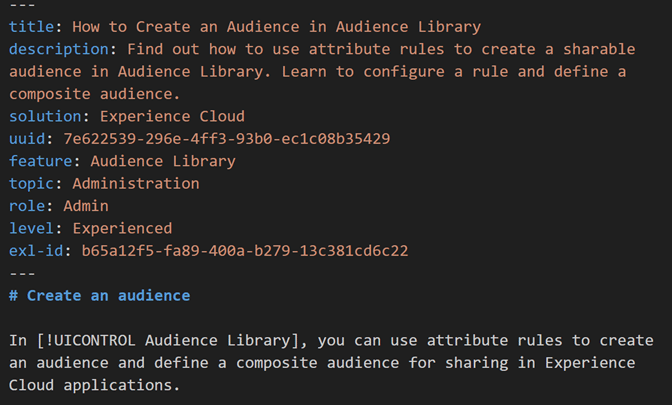Click the 'Experience Cloud' solution value
The image size is (672, 405).
[x=172, y=116]
